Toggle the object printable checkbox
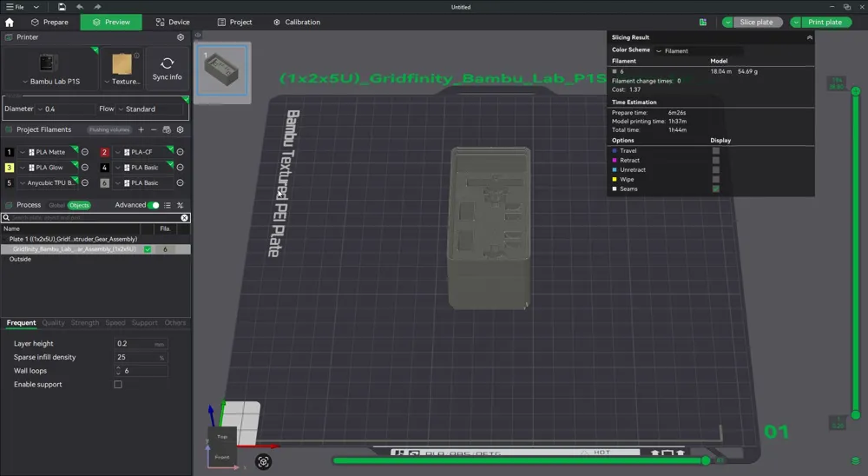Image resolution: width=868 pixels, height=476 pixels. coord(148,249)
